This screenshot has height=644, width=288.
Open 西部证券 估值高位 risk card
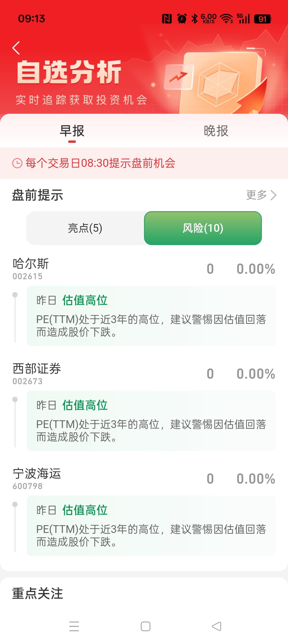[151, 421]
